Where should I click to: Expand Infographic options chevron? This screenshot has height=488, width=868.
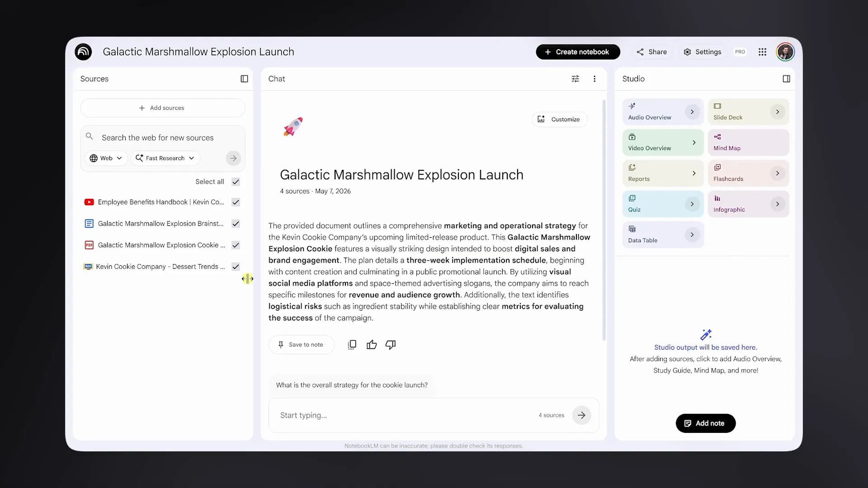(x=778, y=204)
